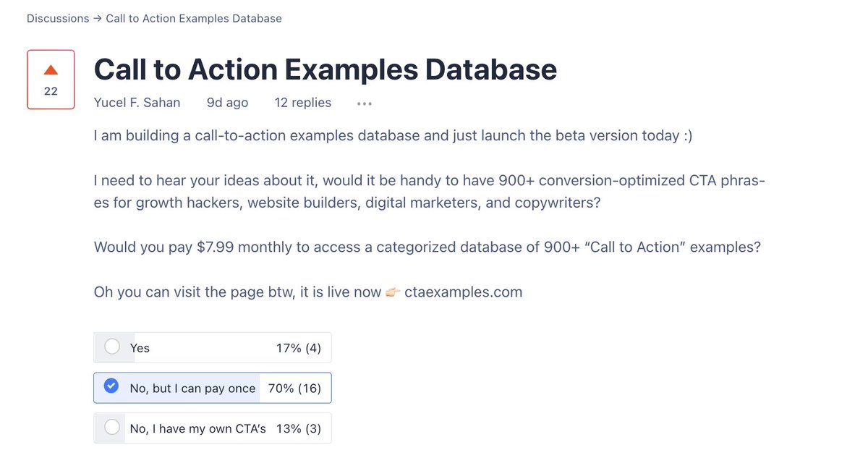The height and width of the screenshot is (471, 868).
Task: Click the pointing hand emoji before the link
Action: (393, 293)
